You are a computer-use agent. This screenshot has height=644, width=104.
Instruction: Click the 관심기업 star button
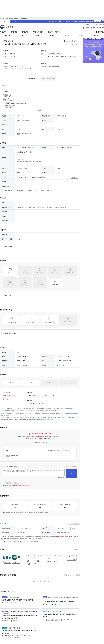point(7,562)
